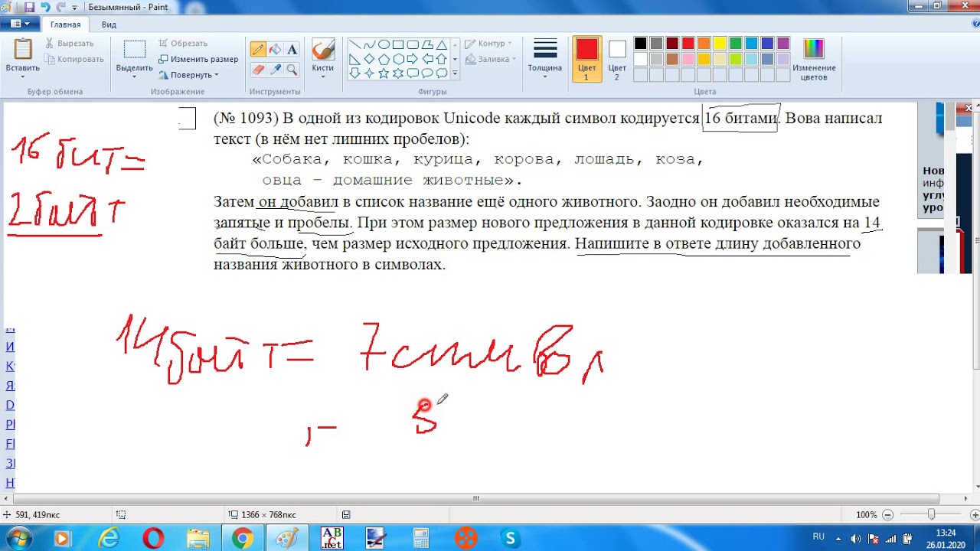The image size is (980, 551).
Task: Expand the shapes gallery more arrow
Action: (455, 74)
